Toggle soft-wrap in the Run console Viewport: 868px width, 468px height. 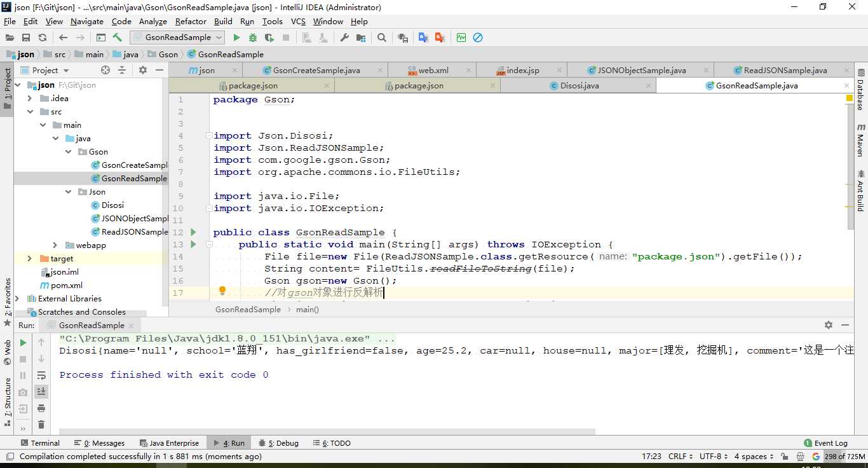[x=41, y=375]
